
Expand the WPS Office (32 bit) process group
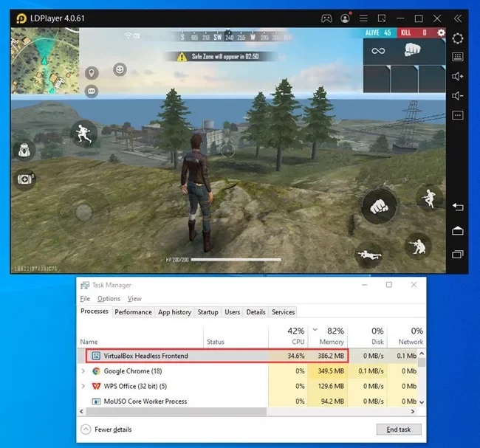tap(83, 386)
